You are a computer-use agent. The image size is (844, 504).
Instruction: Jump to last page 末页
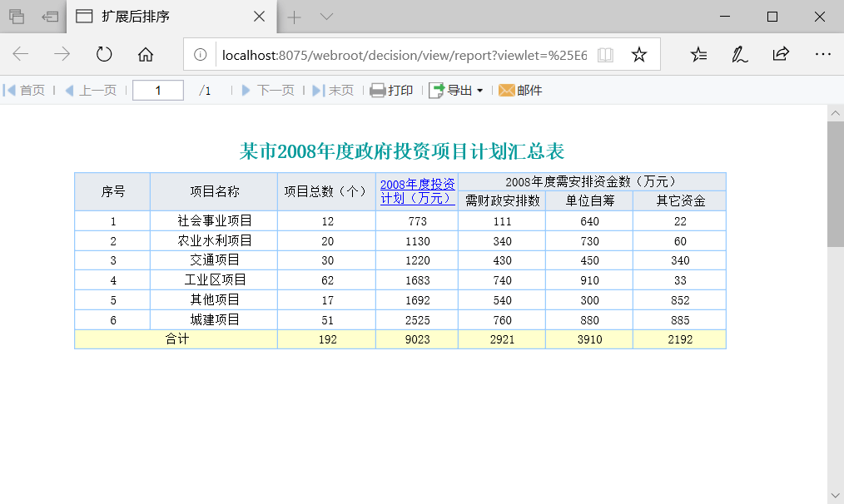point(333,91)
